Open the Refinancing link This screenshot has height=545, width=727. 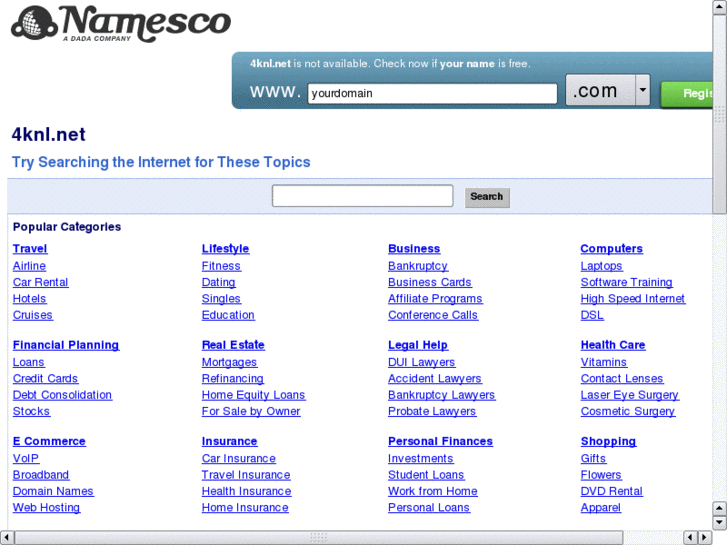pyautogui.click(x=233, y=378)
